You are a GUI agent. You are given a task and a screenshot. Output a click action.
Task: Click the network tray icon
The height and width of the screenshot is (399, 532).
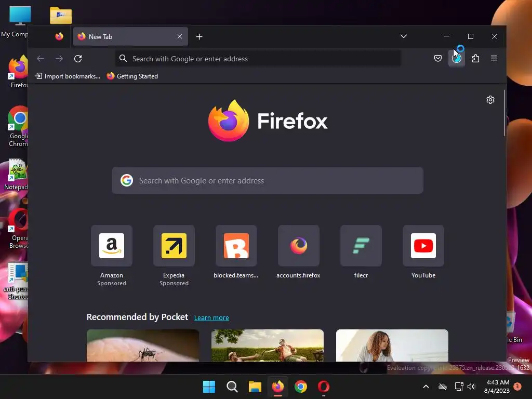459,387
